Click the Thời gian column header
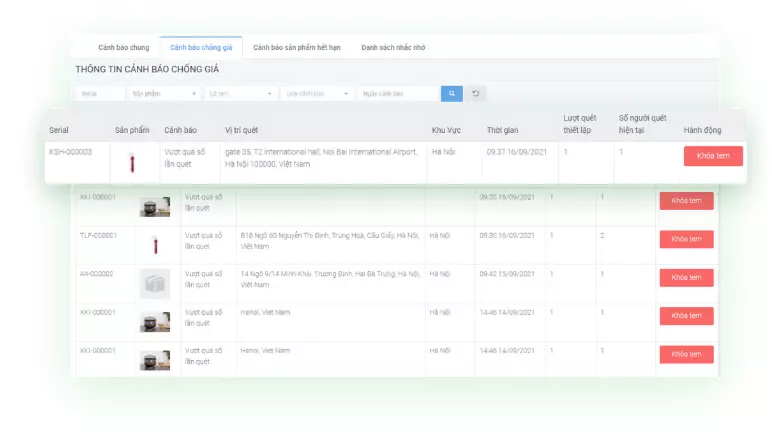 (x=502, y=130)
